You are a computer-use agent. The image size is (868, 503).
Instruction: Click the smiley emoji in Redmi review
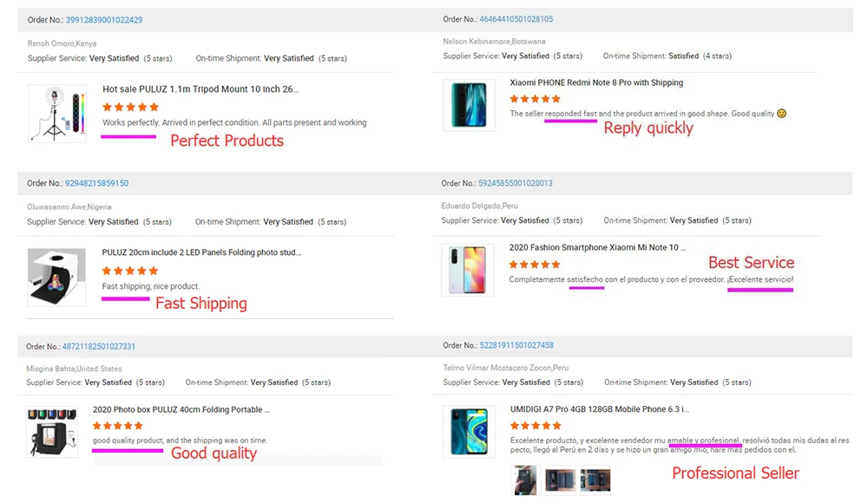pos(781,114)
